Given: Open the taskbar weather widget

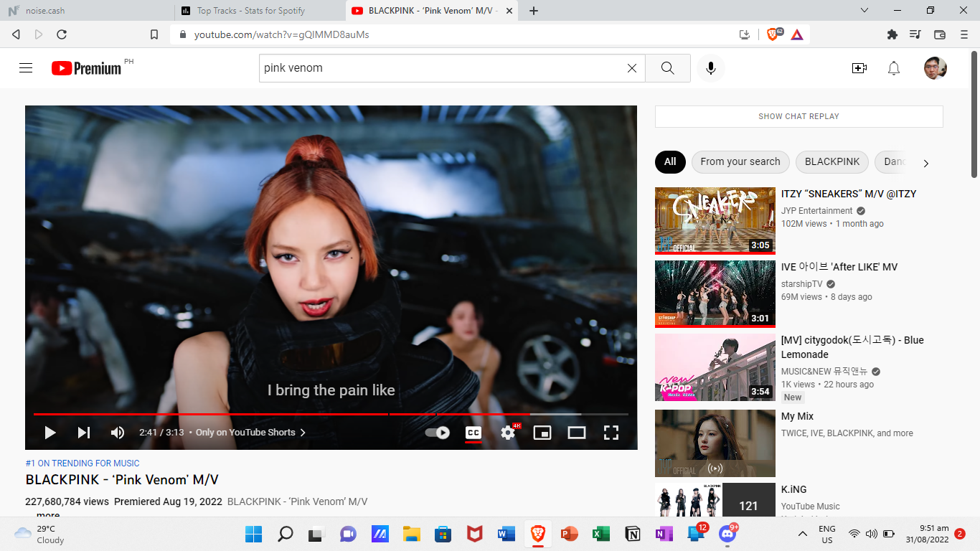Looking at the screenshot, I should (39, 534).
